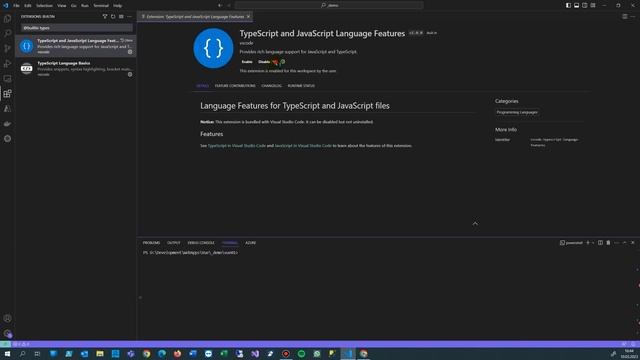Toggle bottom panel layout icon

point(576,5)
